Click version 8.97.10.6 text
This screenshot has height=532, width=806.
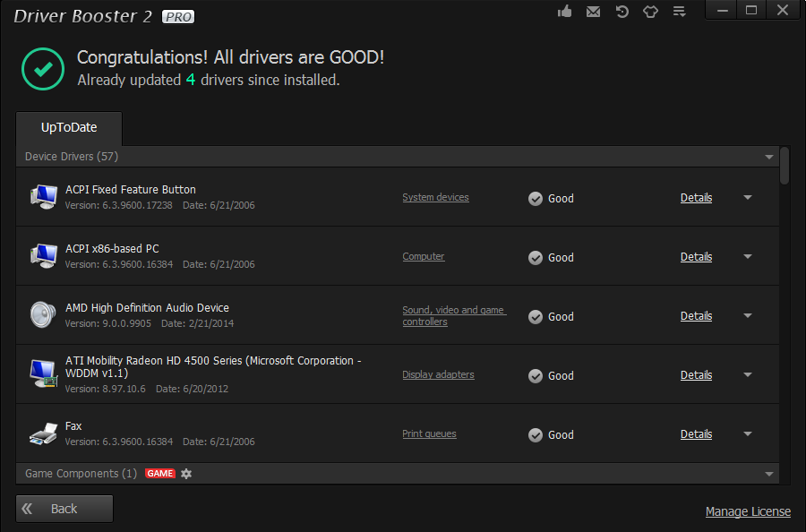coord(106,389)
